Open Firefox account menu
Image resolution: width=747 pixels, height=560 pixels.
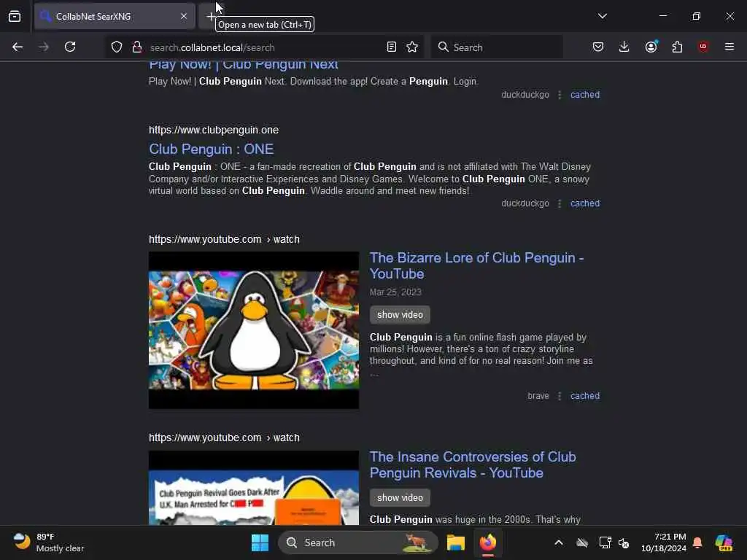651,47
